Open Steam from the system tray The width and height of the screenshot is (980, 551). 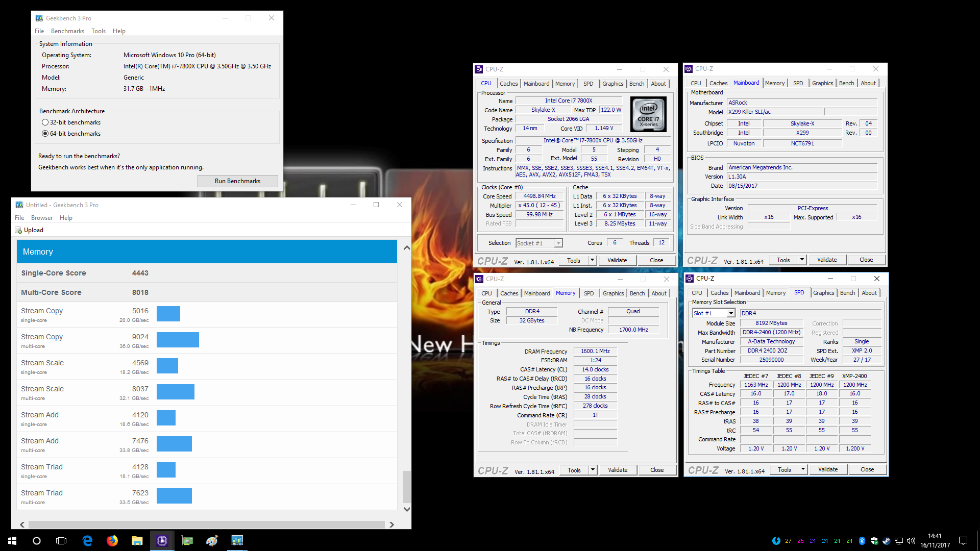click(887, 541)
